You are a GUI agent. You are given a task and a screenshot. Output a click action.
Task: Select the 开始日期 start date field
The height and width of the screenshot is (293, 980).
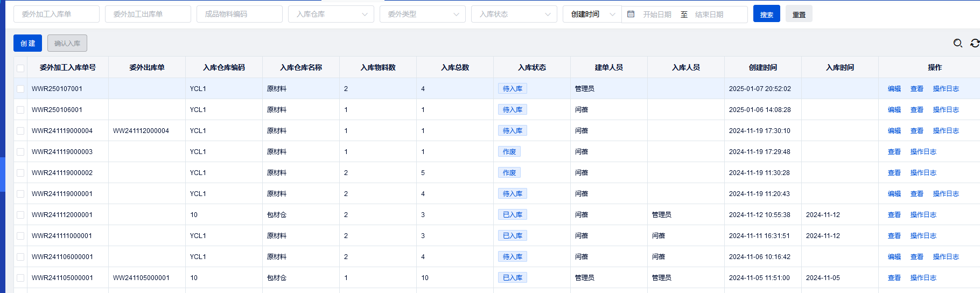pyautogui.click(x=657, y=15)
